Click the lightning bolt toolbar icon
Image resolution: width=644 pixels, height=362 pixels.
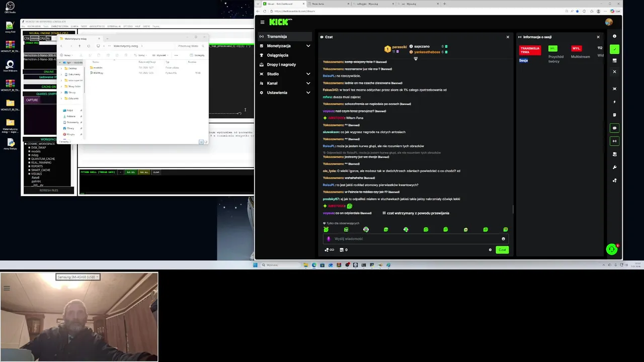click(614, 102)
